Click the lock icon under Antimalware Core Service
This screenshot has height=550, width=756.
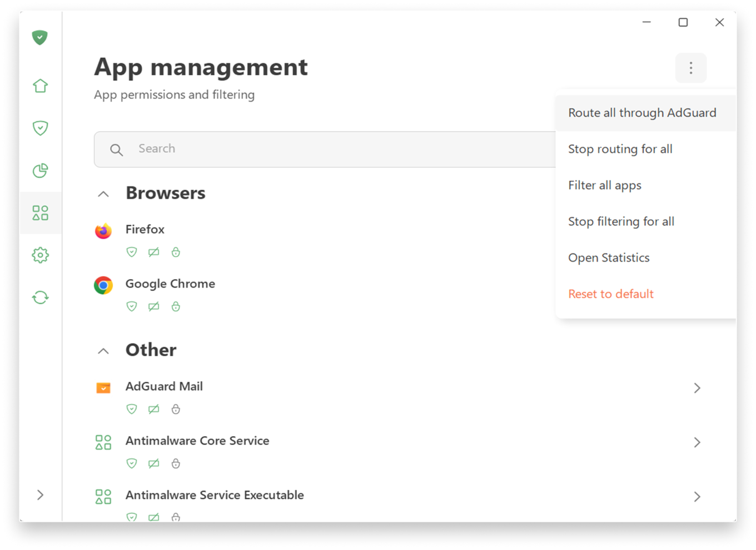(176, 464)
